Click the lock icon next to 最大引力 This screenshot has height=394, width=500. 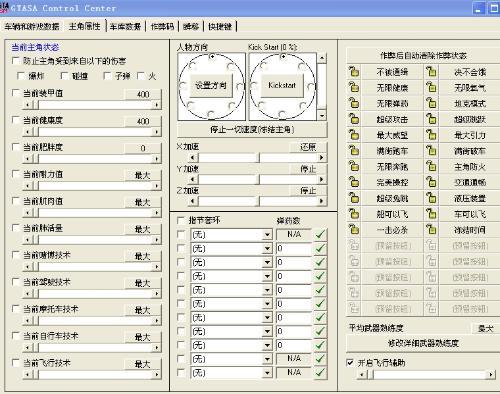pos(431,135)
